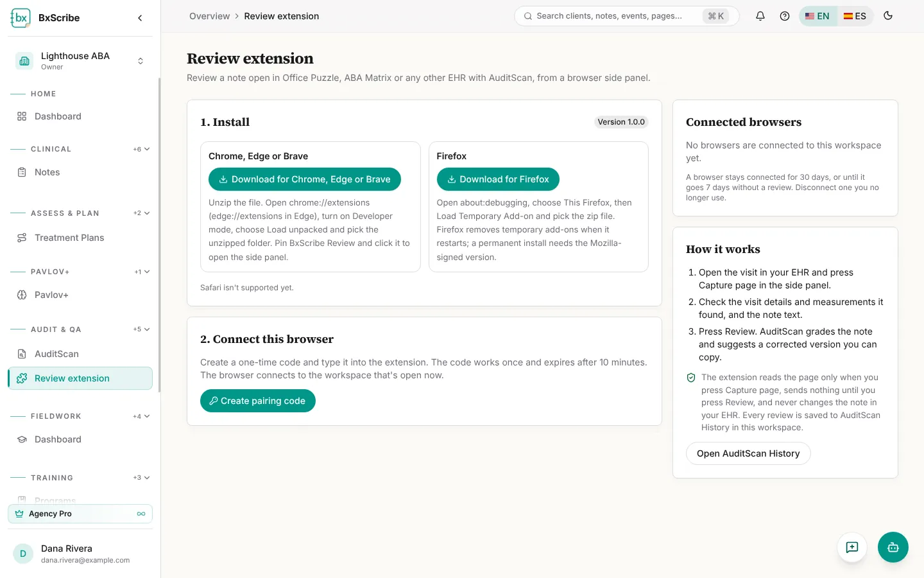Download for Chrome, Edge or Brave
This screenshot has height=578, width=924.
pos(305,179)
